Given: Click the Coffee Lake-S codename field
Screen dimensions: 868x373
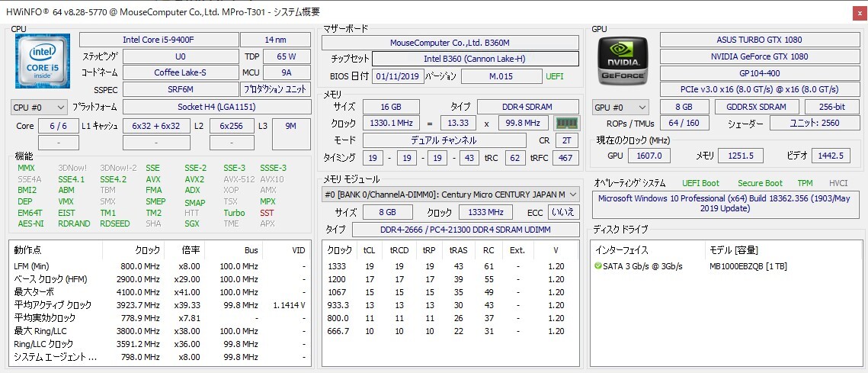Looking at the screenshot, I should pyautogui.click(x=180, y=72).
